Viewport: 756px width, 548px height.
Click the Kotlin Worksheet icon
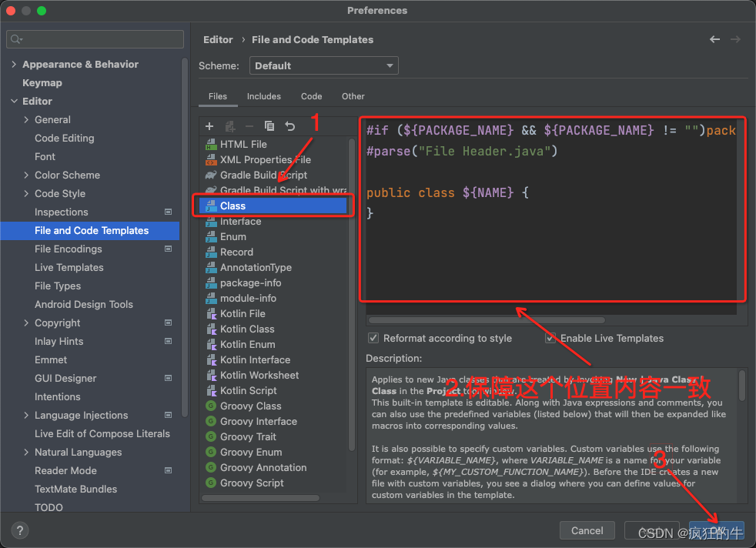[x=211, y=375]
